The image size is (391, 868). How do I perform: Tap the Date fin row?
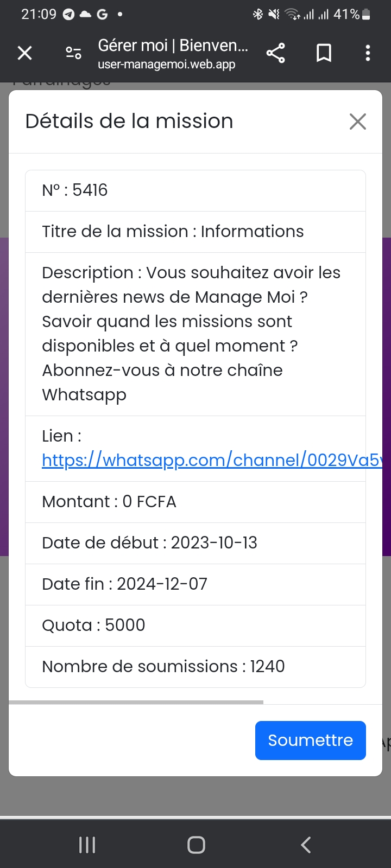point(195,584)
